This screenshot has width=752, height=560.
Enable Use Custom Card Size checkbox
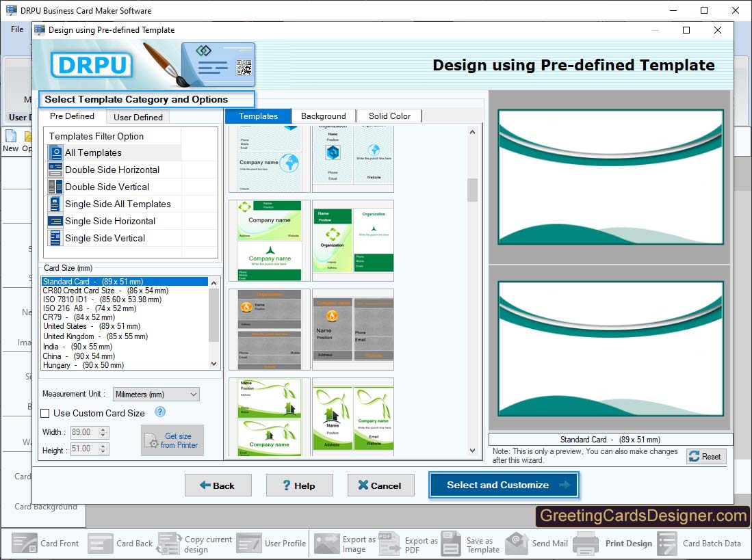(45, 413)
